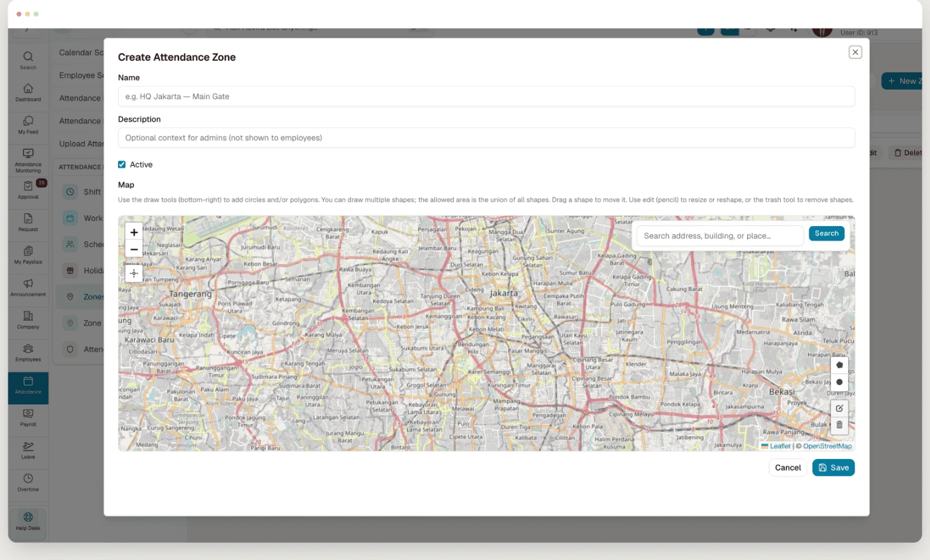Image resolution: width=930 pixels, height=560 pixels.
Task: Zoom out on the map
Action: coord(134,249)
